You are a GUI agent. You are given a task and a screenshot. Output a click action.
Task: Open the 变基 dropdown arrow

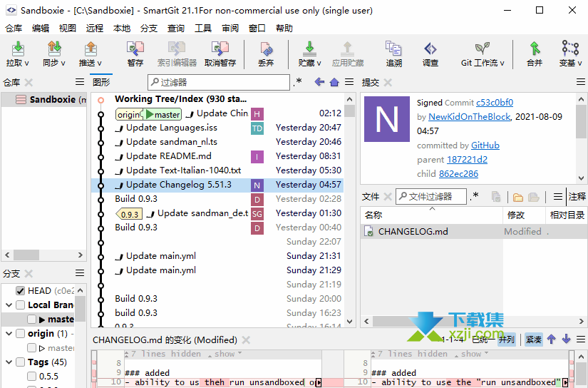coord(579,63)
